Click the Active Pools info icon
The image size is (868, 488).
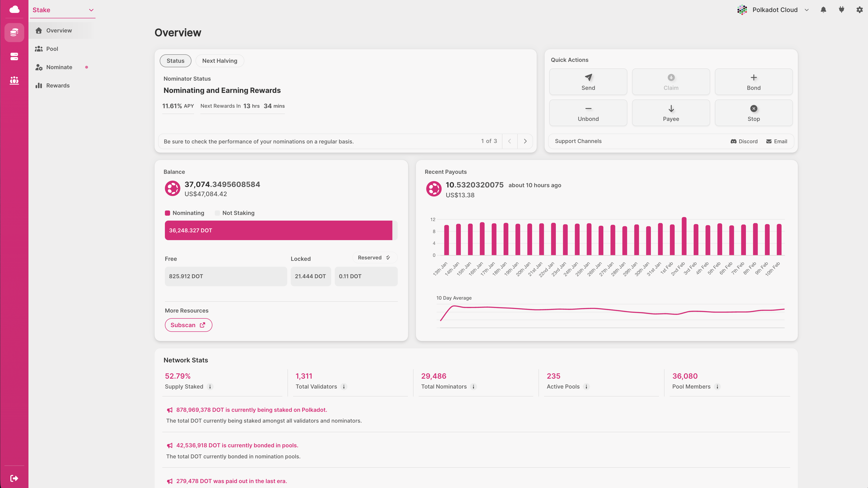tap(586, 387)
